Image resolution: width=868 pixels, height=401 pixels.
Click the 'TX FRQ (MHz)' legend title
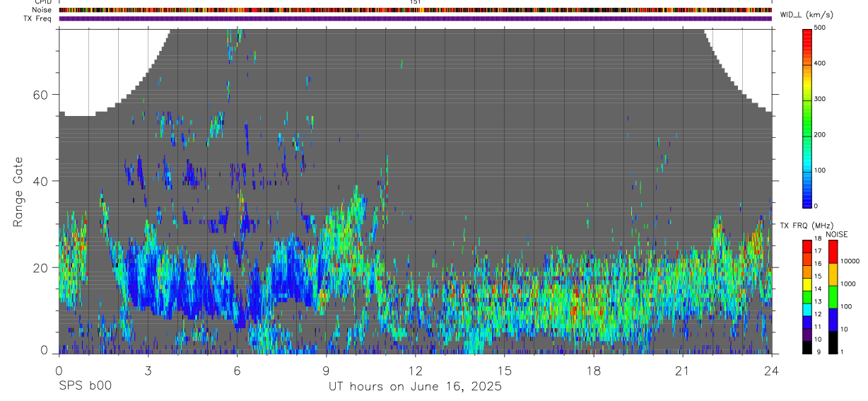(x=807, y=226)
